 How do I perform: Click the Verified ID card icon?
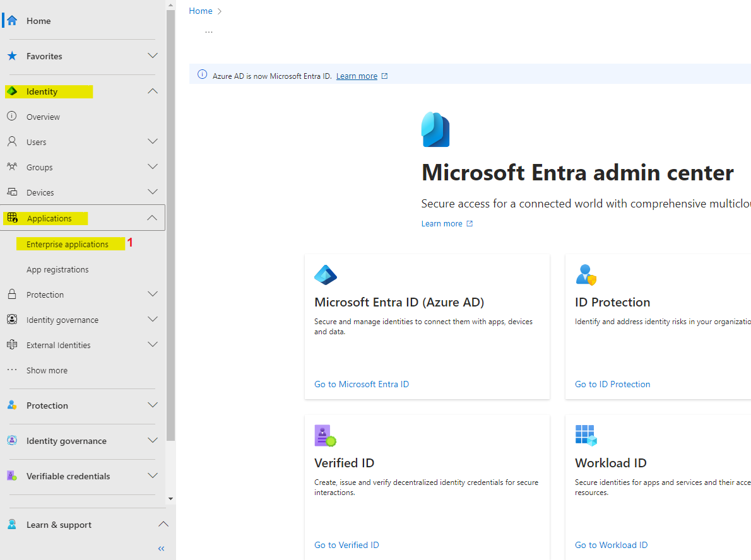pyautogui.click(x=325, y=436)
